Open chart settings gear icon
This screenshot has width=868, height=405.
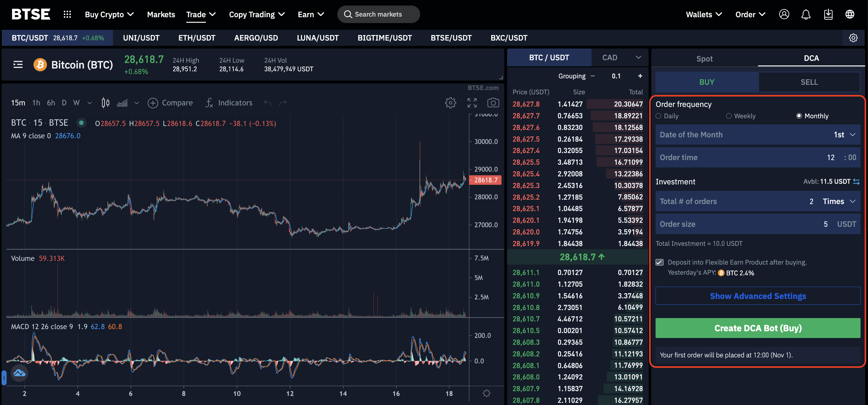click(451, 103)
